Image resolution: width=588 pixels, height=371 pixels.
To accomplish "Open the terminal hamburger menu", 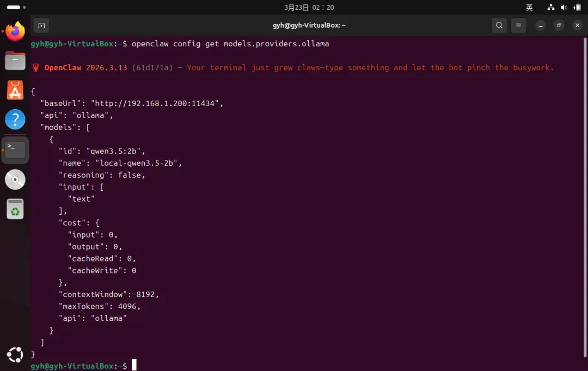I will [519, 26].
